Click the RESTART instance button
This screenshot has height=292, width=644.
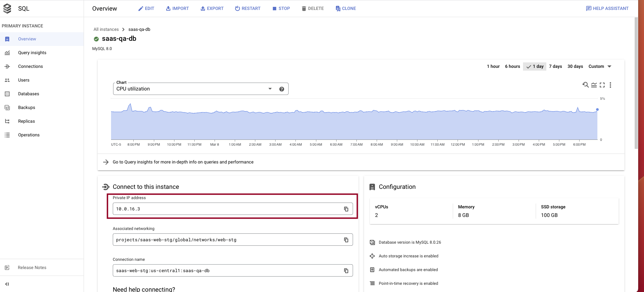pos(248,9)
